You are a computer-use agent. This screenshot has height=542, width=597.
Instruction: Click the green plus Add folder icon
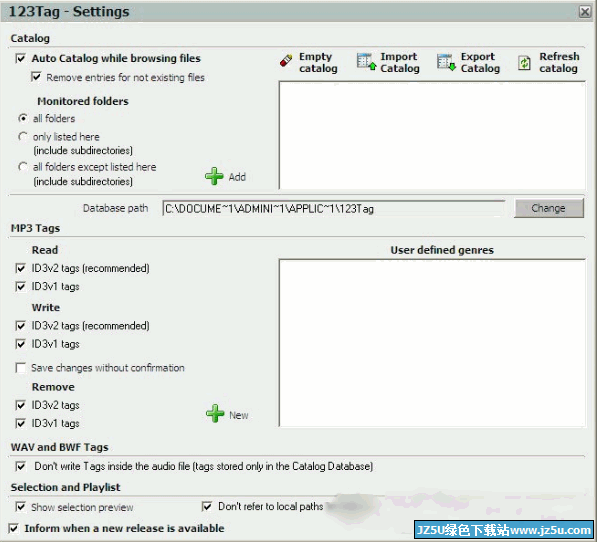coord(214,176)
